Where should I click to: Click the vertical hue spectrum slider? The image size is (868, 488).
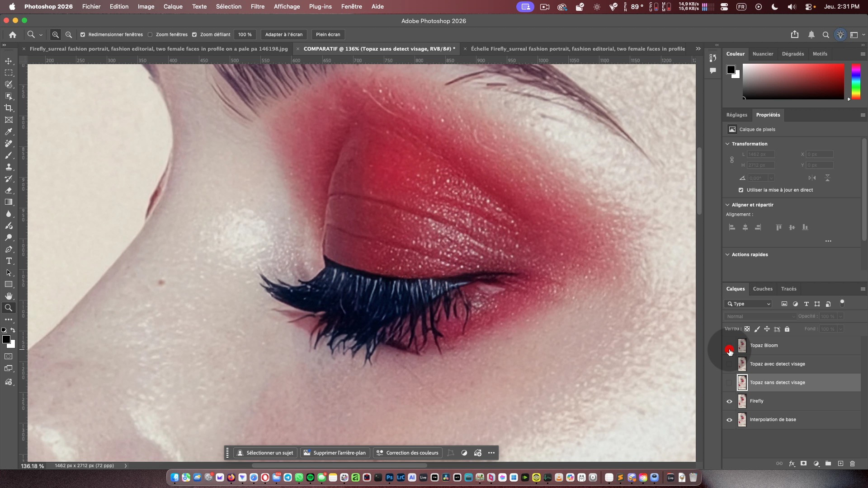tap(856, 81)
